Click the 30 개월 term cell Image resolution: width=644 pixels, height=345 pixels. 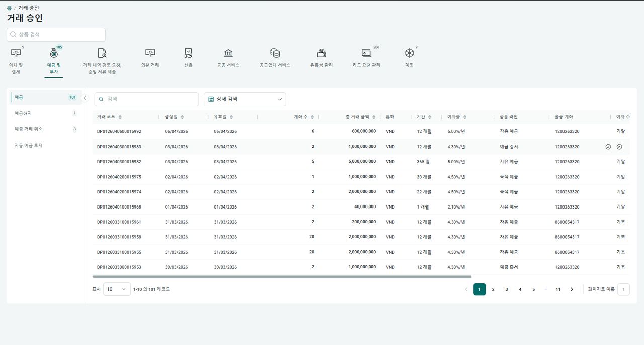(x=424, y=177)
